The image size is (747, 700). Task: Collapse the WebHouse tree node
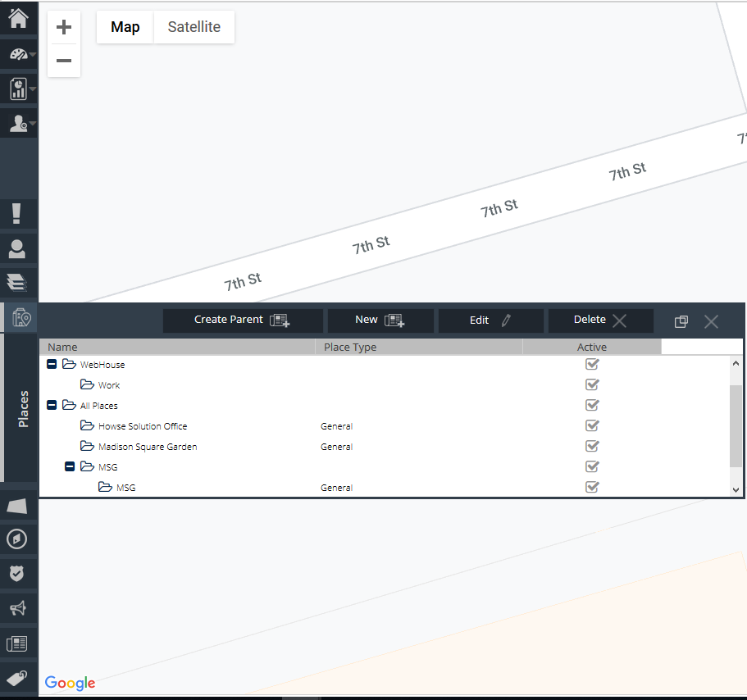pyautogui.click(x=52, y=364)
